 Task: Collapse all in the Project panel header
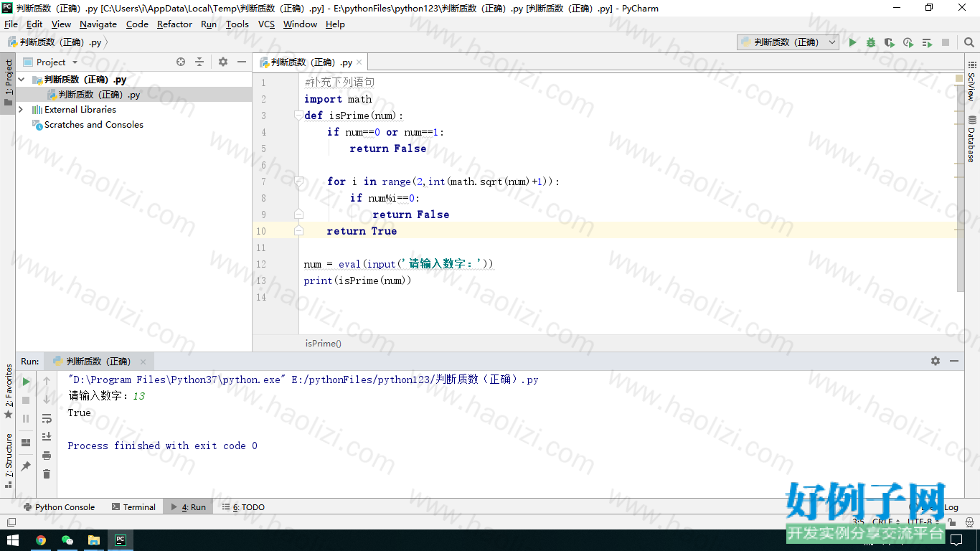coord(199,62)
